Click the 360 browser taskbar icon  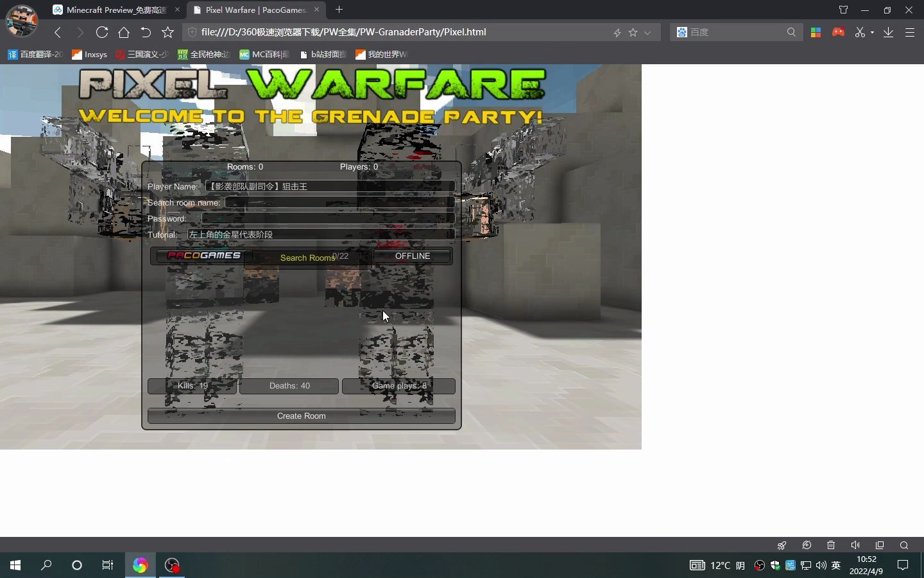(140, 565)
